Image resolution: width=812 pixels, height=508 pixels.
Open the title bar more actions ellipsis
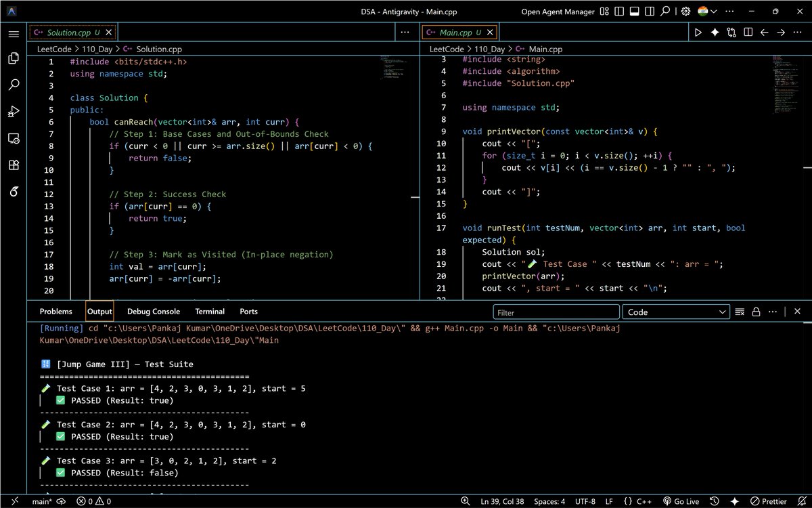[x=728, y=12]
